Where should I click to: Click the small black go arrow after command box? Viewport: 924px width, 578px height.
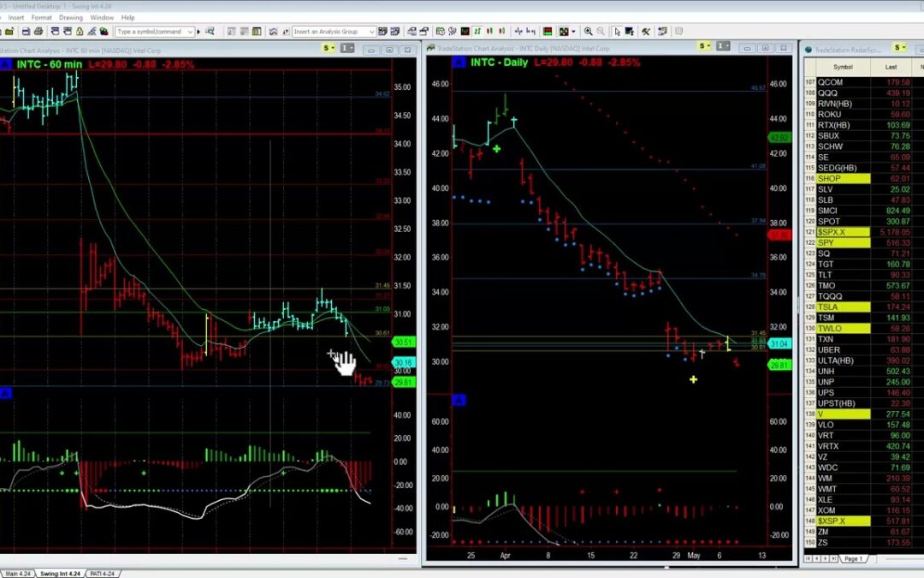pos(198,32)
